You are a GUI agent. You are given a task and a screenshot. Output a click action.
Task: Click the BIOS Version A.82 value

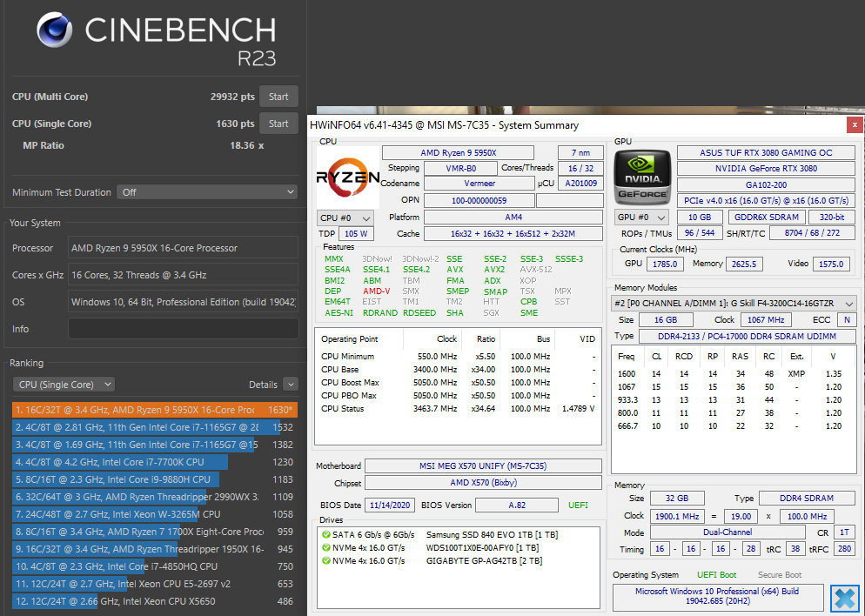click(517, 506)
